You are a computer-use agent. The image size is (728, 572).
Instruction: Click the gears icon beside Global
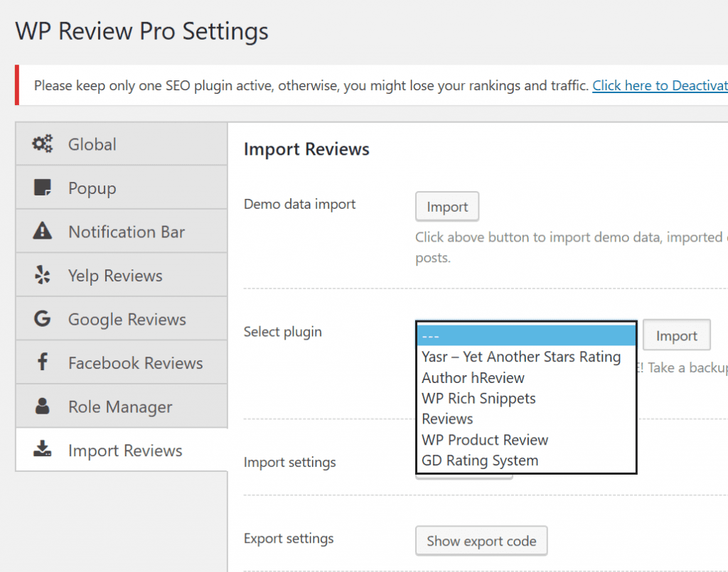click(42, 144)
